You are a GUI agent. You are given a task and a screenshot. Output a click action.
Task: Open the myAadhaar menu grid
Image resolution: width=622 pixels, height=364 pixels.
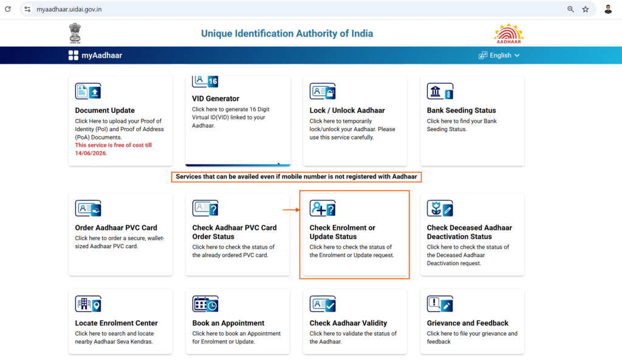pyautogui.click(x=73, y=55)
